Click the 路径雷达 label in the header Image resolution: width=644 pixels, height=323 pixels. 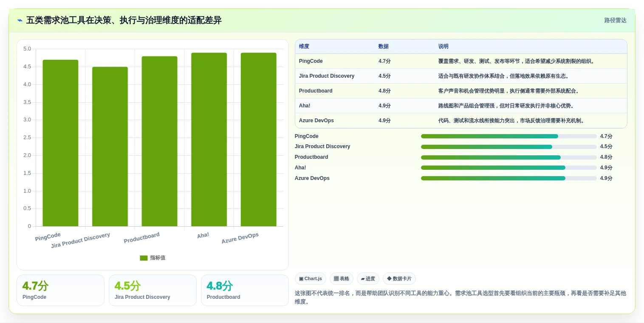[x=615, y=20]
